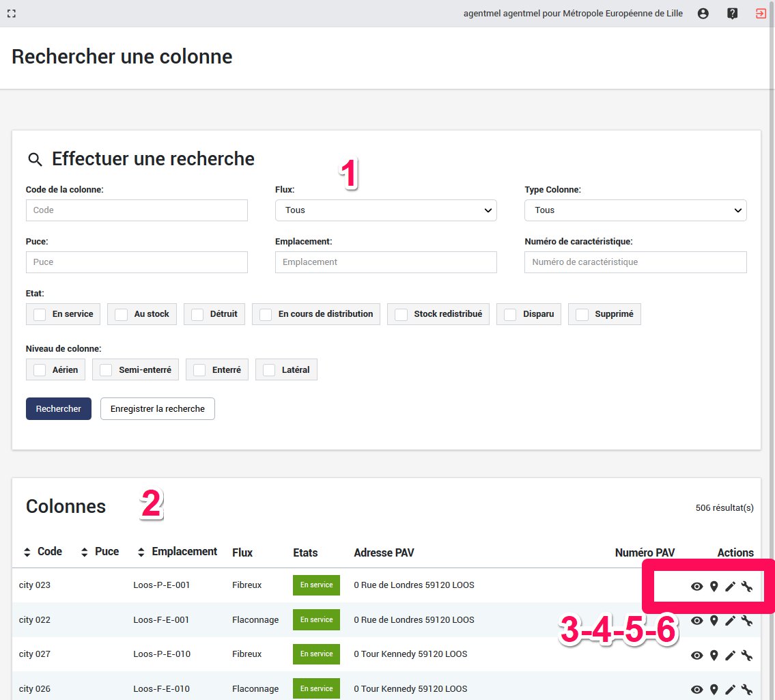
Task: Show map location pin for city 022
Action: tap(714, 621)
